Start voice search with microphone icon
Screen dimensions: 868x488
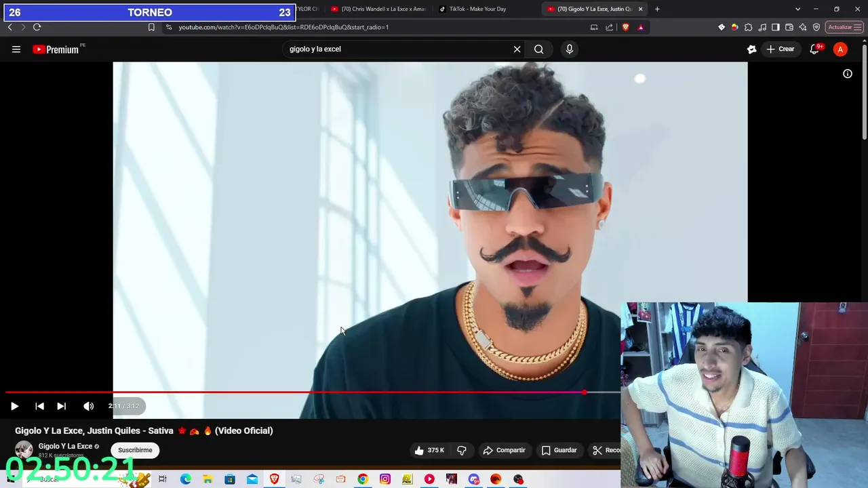tap(569, 49)
